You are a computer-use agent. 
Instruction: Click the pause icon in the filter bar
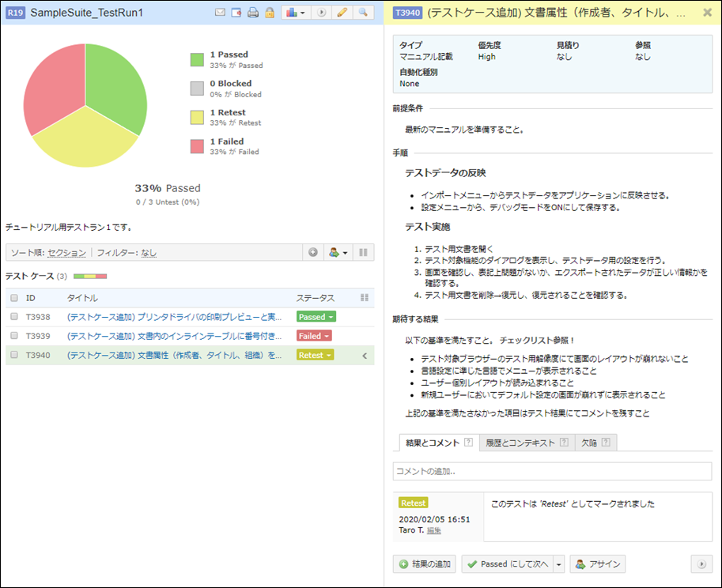[364, 253]
